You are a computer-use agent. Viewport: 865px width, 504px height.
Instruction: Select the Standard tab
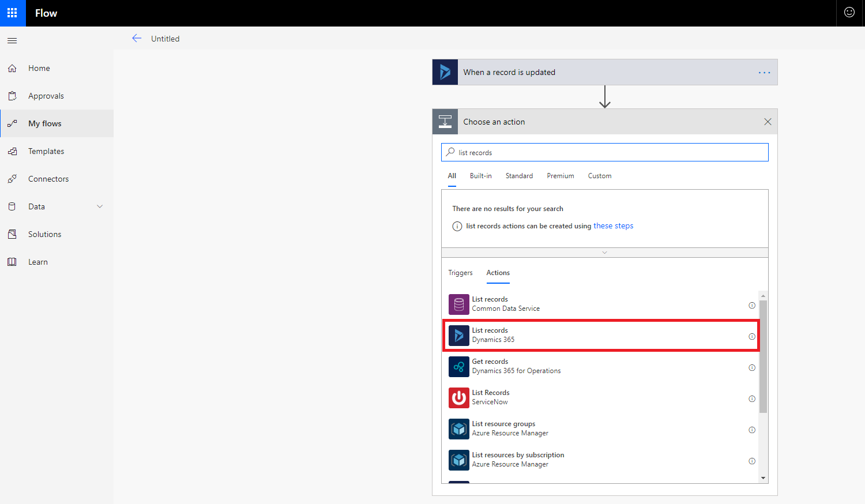pos(520,176)
